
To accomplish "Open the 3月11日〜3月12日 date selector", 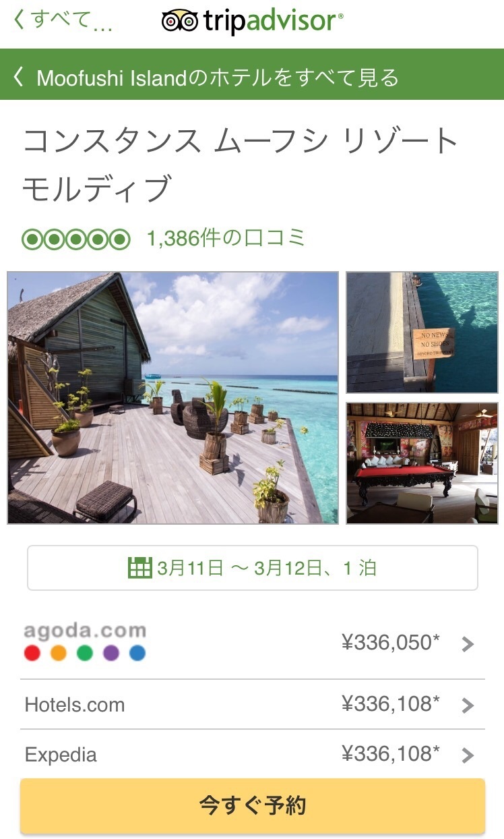I will click(253, 568).
